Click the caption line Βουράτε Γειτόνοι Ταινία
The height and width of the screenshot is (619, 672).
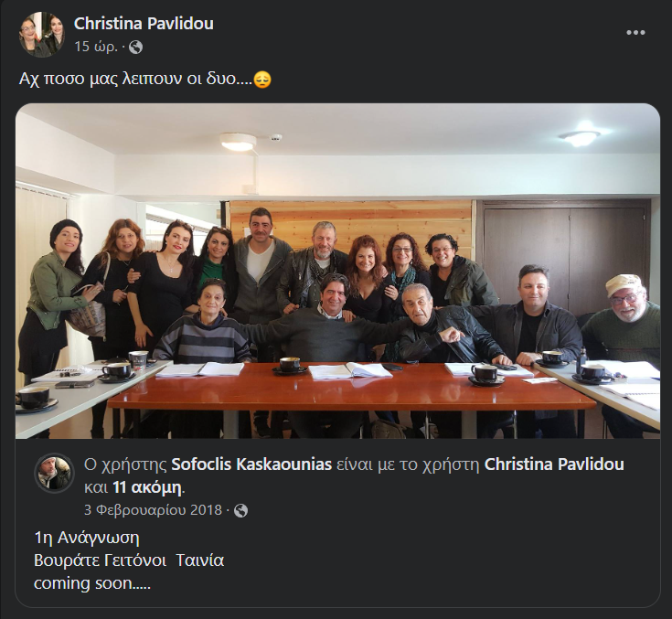pyautogui.click(x=129, y=560)
